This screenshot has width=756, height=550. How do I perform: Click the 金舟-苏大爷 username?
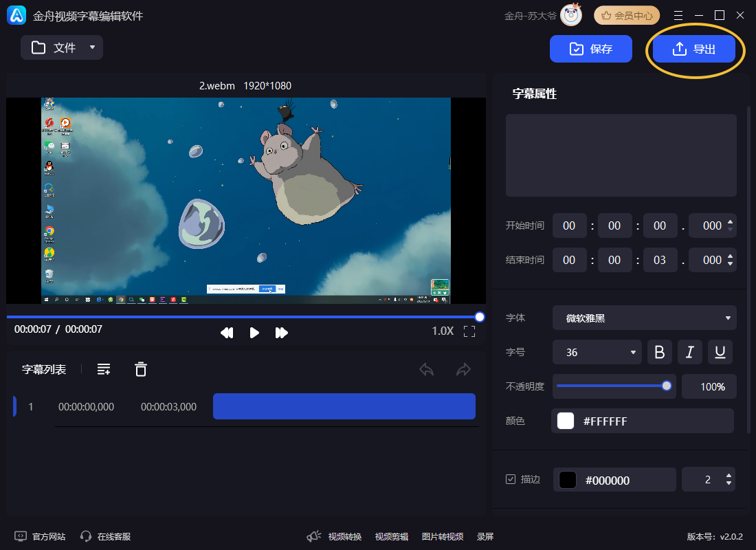(531, 16)
